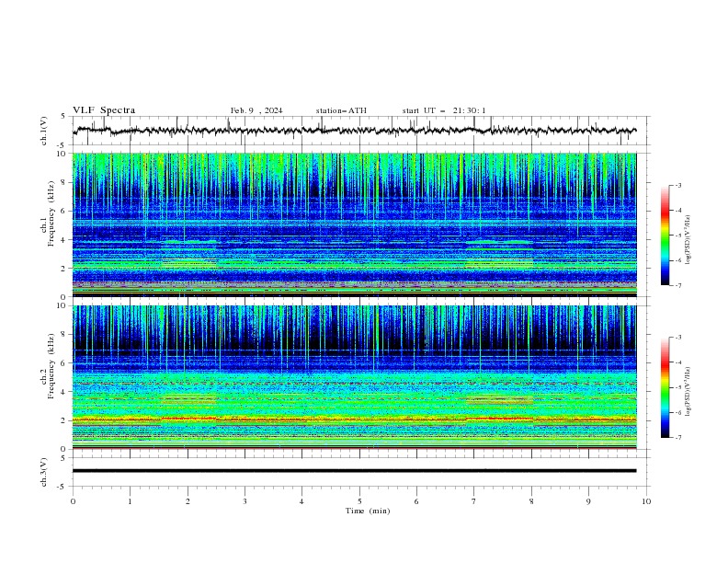Viewport: 728px width, 563px height.
Task: Click inside the ch.1 spectrogram panel
Action: pos(355,224)
